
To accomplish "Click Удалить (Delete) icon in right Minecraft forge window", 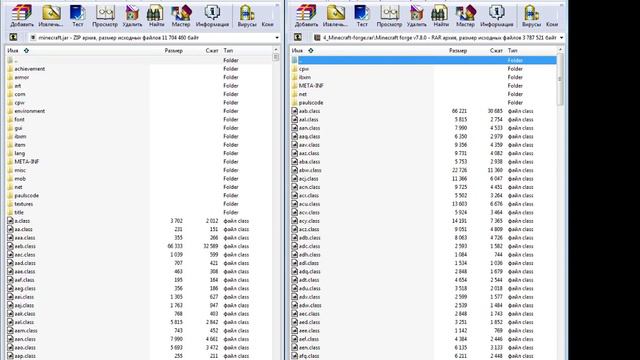I will pyautogui.click(x=416, y=16).
